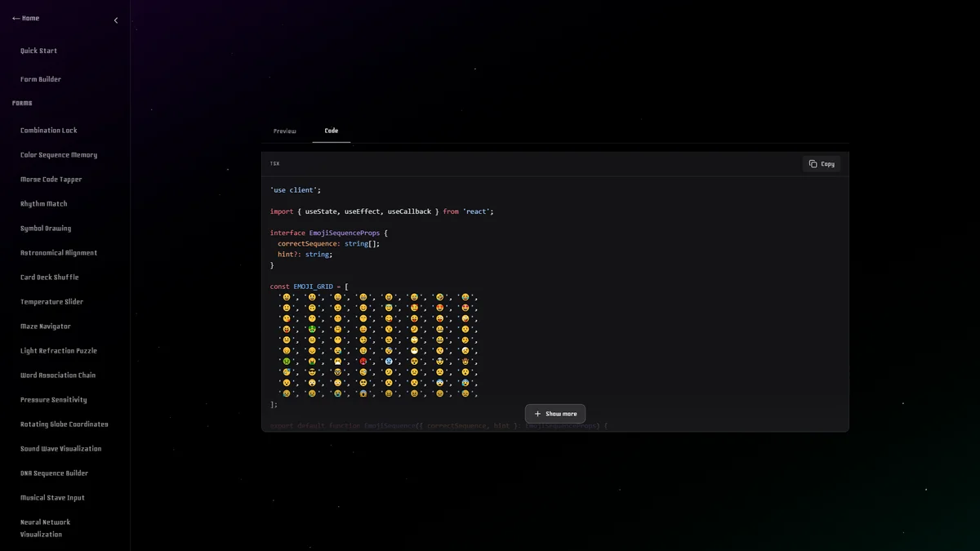Switch to the Preview tab

click(x=284, y=131)
